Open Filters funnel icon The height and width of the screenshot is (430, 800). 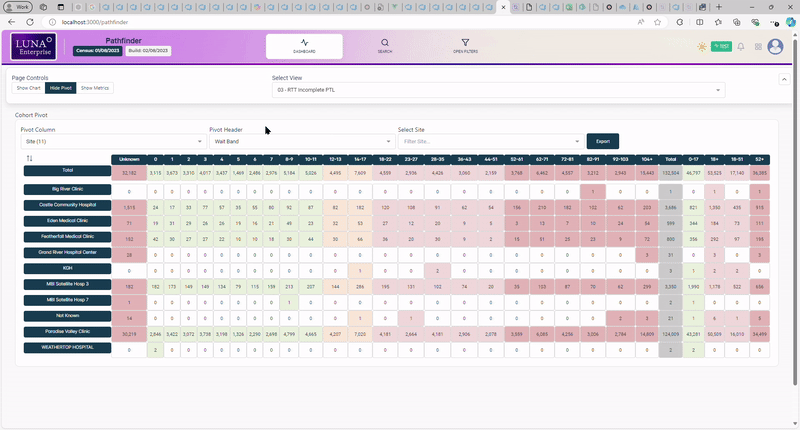point(465,43)
